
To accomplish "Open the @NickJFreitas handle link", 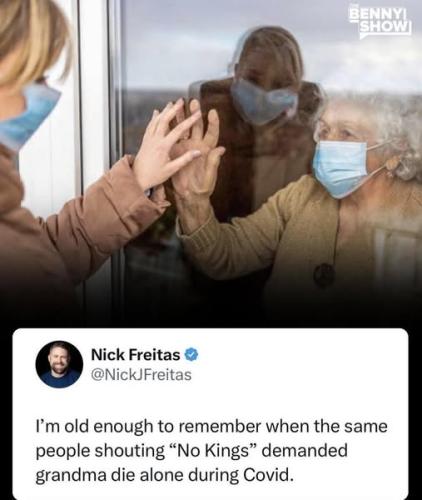I will (141, 375).
